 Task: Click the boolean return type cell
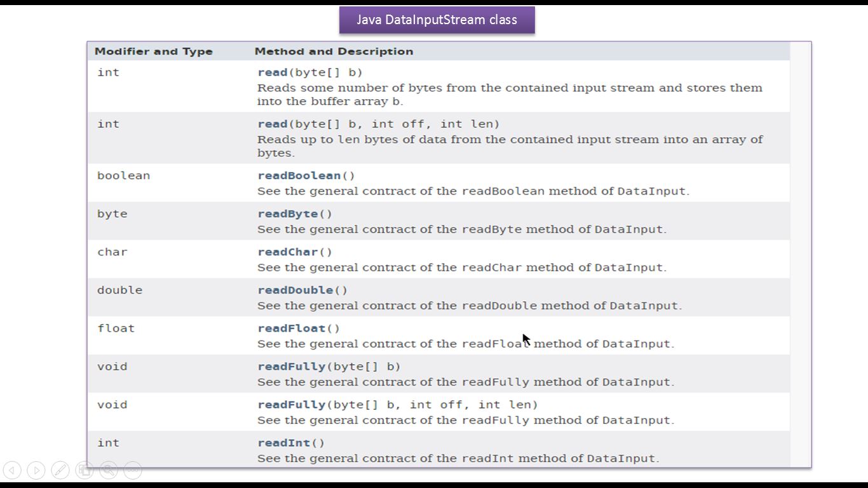pyautogui.click(x=124, y=175)
